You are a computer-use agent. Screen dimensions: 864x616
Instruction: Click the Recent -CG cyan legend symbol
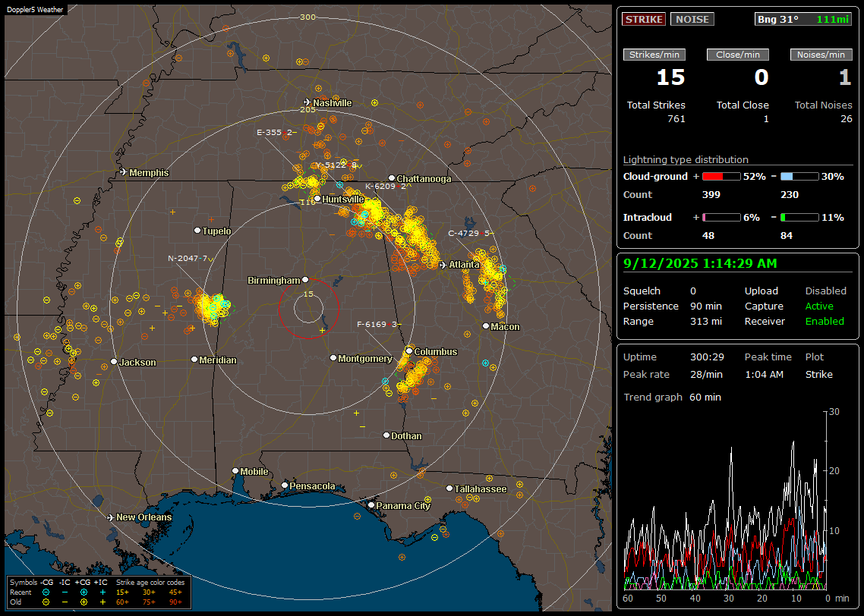tap(46, 592)
